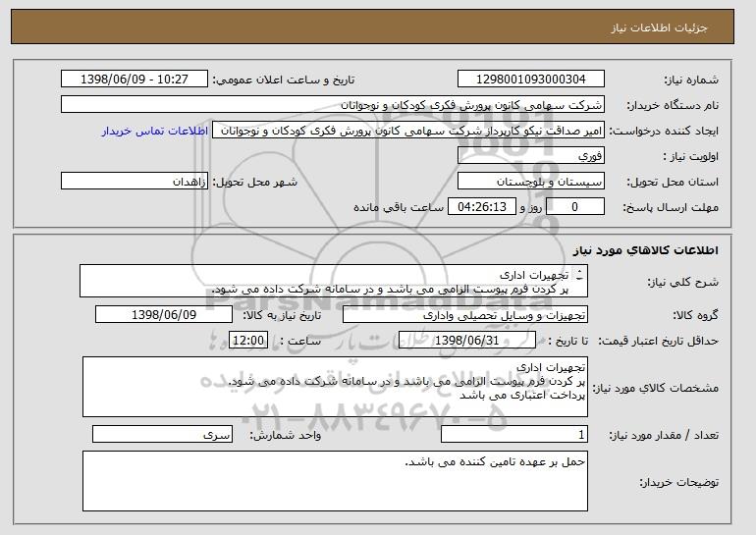Click the مشخصات کالای مورد نیاز text area

335,387
